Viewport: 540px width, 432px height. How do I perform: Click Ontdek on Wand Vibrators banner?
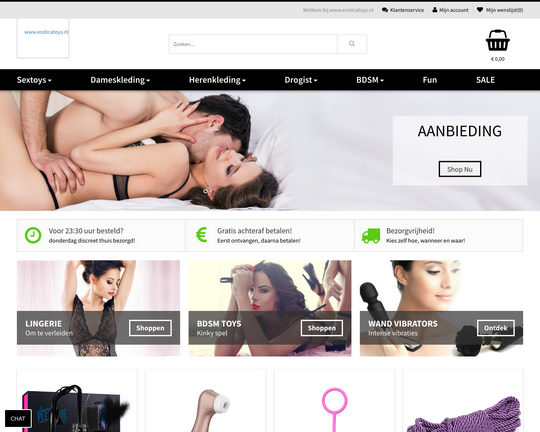point(496,328)
